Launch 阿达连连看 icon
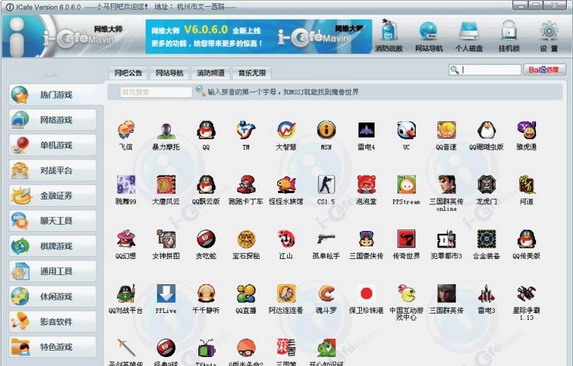The image size is (573, 366). click(286, 293)
